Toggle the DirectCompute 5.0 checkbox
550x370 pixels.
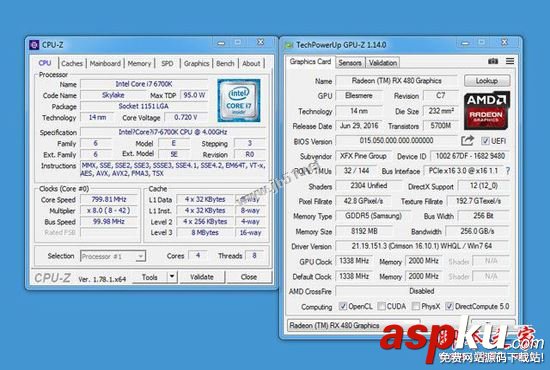(x=449, y=306)
